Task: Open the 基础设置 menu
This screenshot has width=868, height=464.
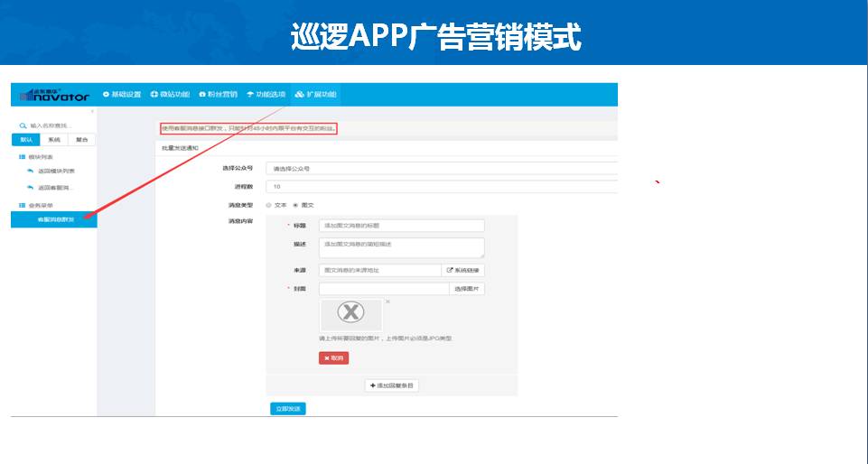Action: point(122,95)
